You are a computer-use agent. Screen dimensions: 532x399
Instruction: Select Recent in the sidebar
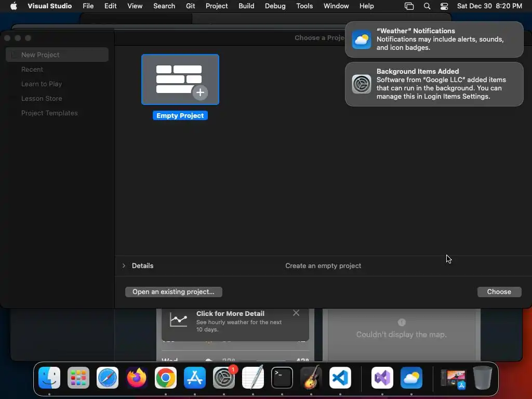[32, 69]
